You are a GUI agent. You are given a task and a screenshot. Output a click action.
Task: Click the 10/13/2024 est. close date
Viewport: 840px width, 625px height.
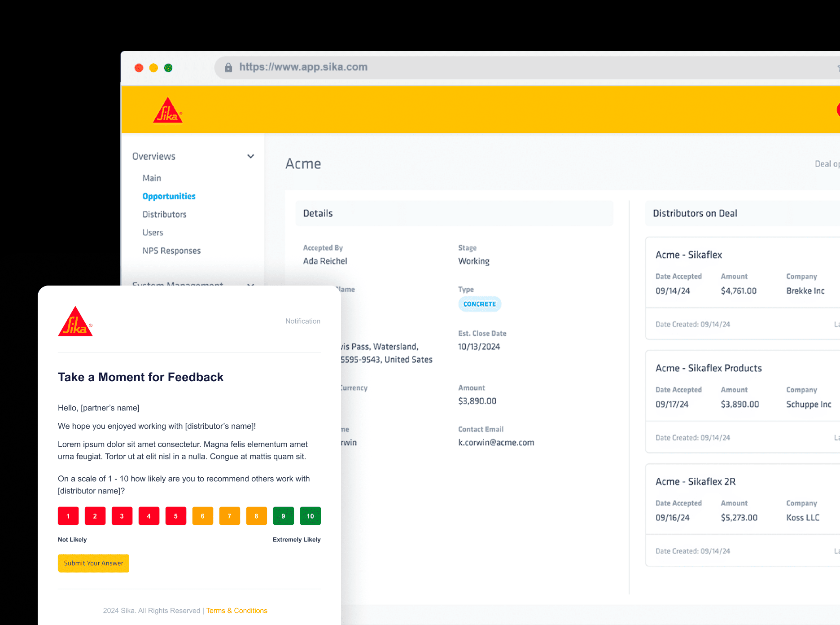point(479,347)
